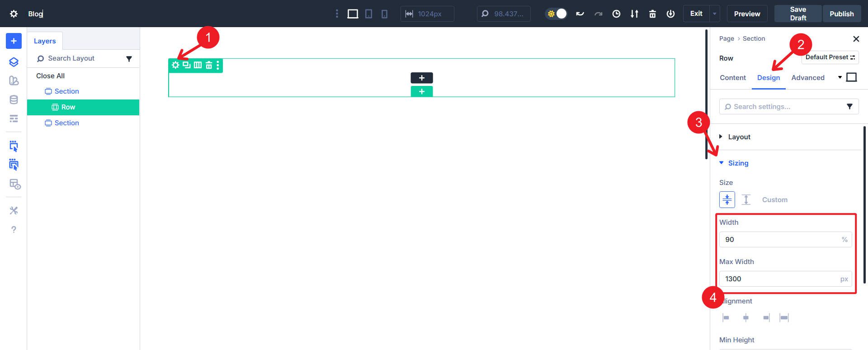Set alignment to left
Viewport: 868px width, 350px height.
click(x=726, y=318)
